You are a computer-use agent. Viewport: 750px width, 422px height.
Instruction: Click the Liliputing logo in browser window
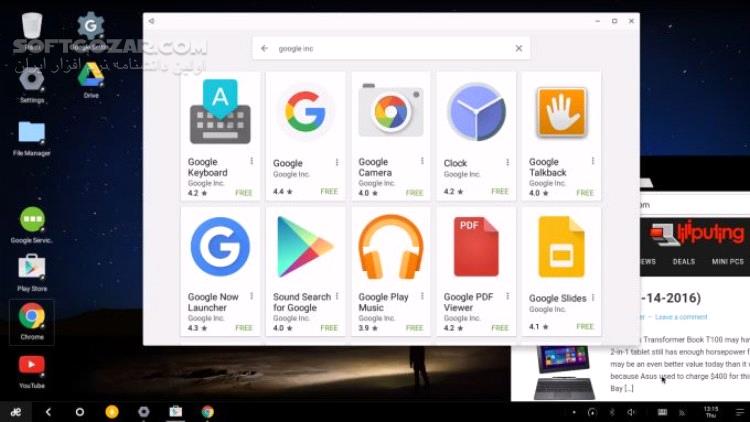click(x=697, y=233)
